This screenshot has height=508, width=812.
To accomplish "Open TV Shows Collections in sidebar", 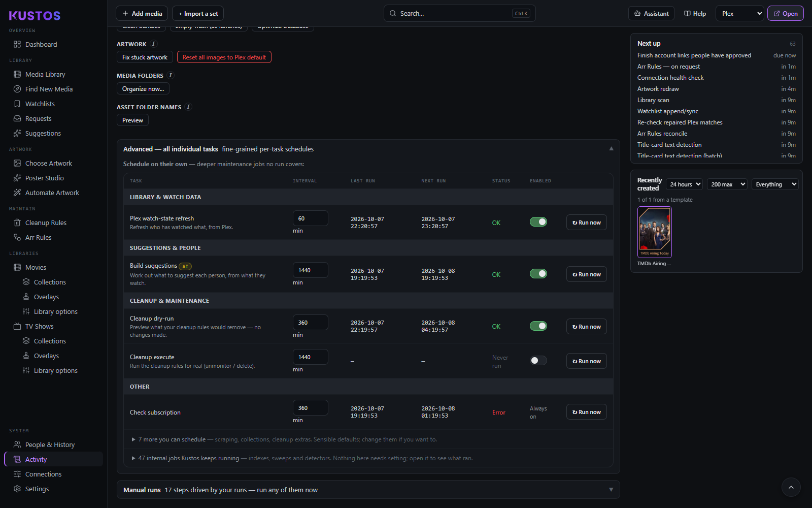I will pos(50,341).
